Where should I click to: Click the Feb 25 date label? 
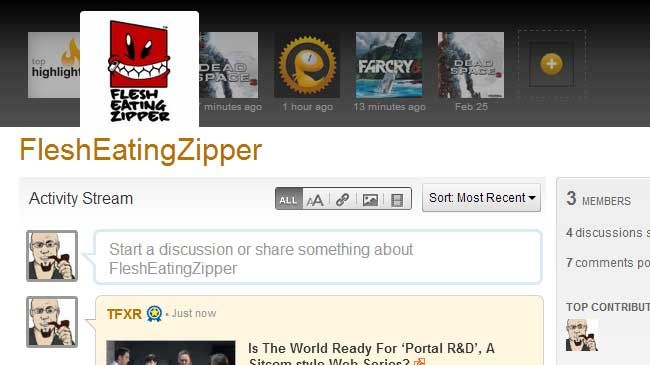click(x=471, y=107)
